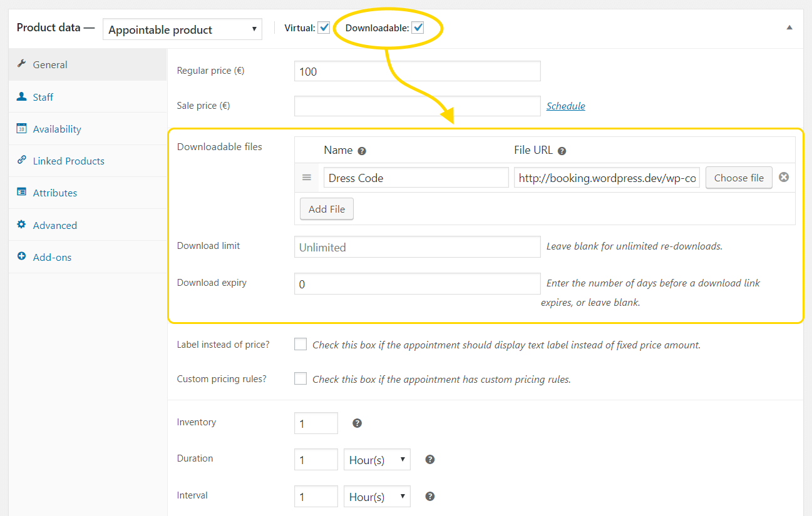Click the Download limit field
Viewport: 812px width, 516px height.
tap(418, 246)
